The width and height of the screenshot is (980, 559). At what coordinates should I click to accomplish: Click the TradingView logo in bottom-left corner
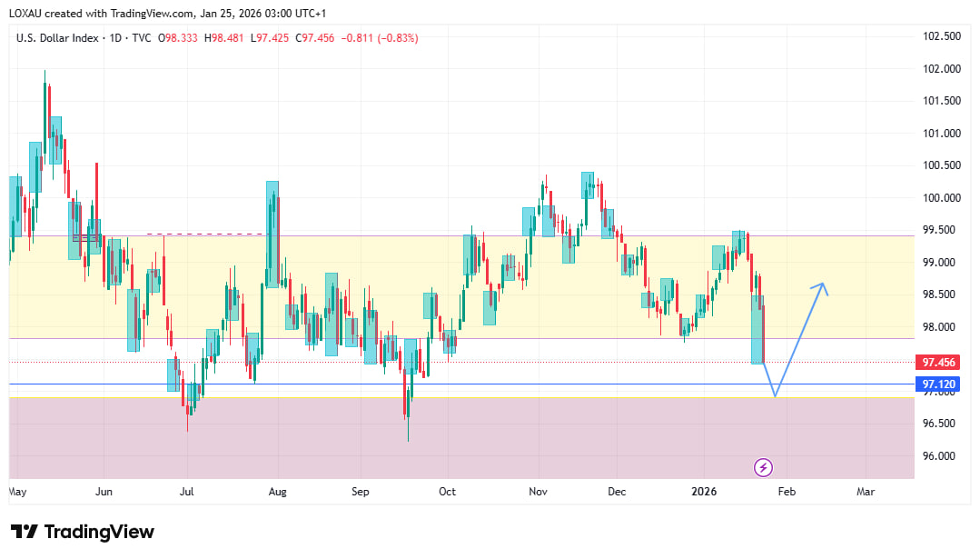[83, 532]
